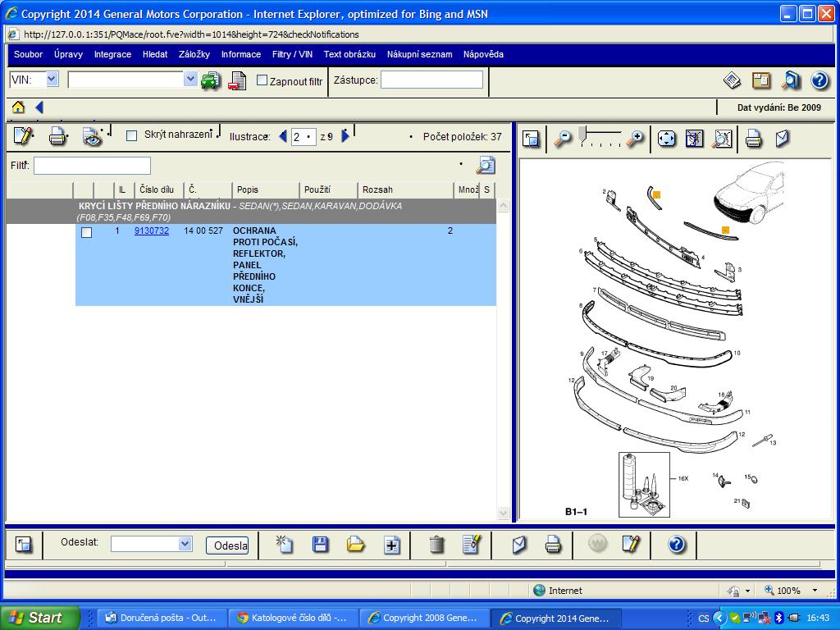Open the VIN type dropdown
This screenshot has height=630, width=840.
pos(52,80)
